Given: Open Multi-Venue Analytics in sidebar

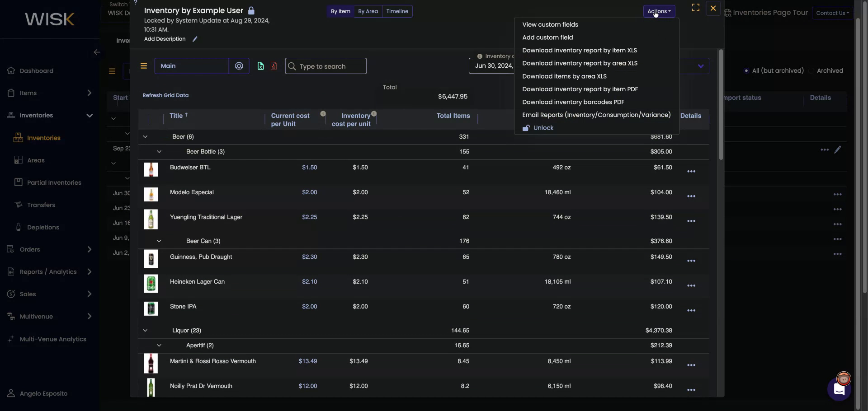Looking at the screenshot, I should point(53,339).
